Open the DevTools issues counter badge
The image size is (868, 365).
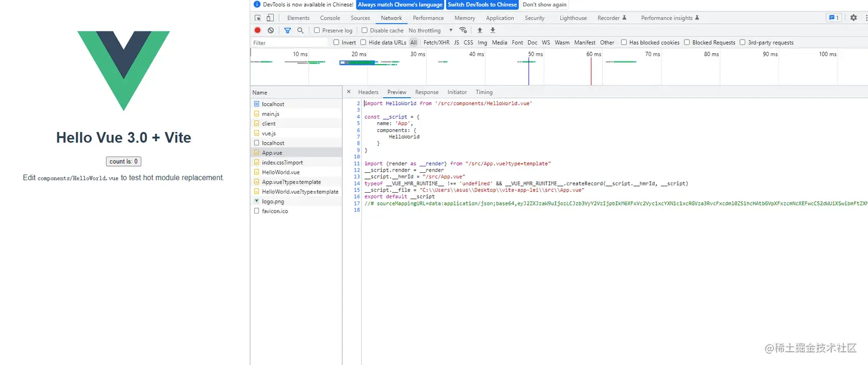tap(833, 18)
